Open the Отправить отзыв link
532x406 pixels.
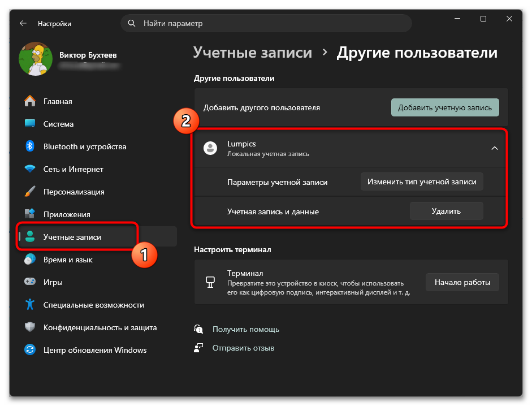tap(243, 348)
